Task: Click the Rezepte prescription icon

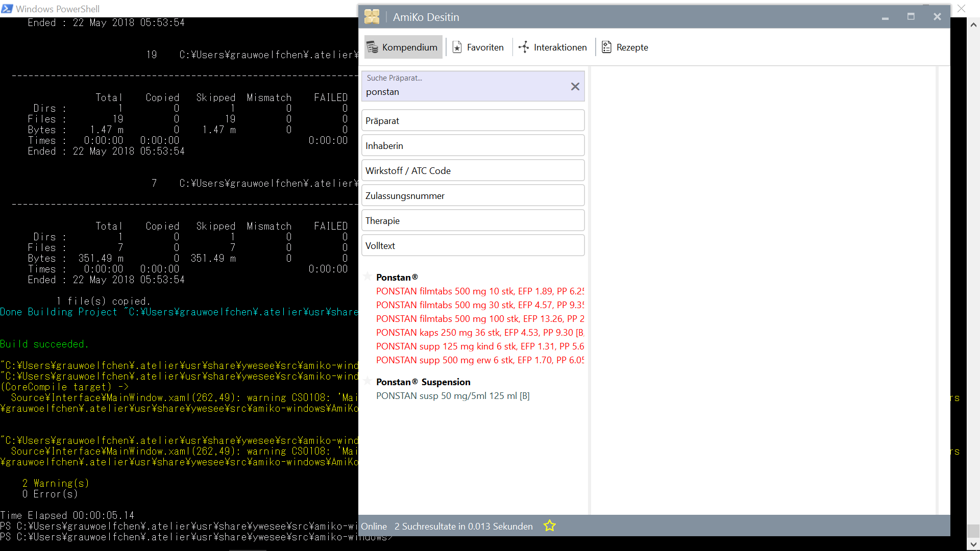Action: pos(606,47)
